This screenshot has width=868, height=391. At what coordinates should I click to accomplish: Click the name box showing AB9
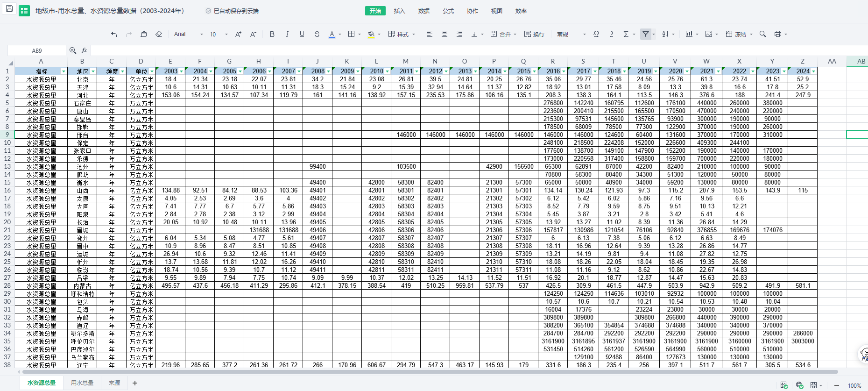click(x=37, y=50)
